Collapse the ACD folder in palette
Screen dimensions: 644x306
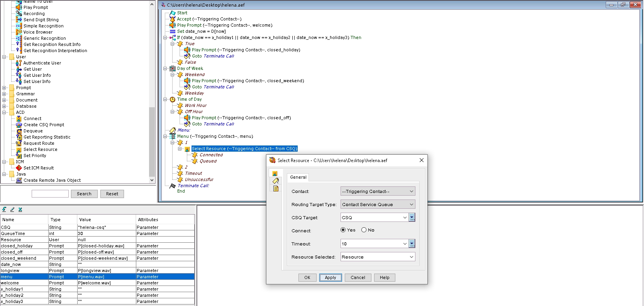[4, 112]
